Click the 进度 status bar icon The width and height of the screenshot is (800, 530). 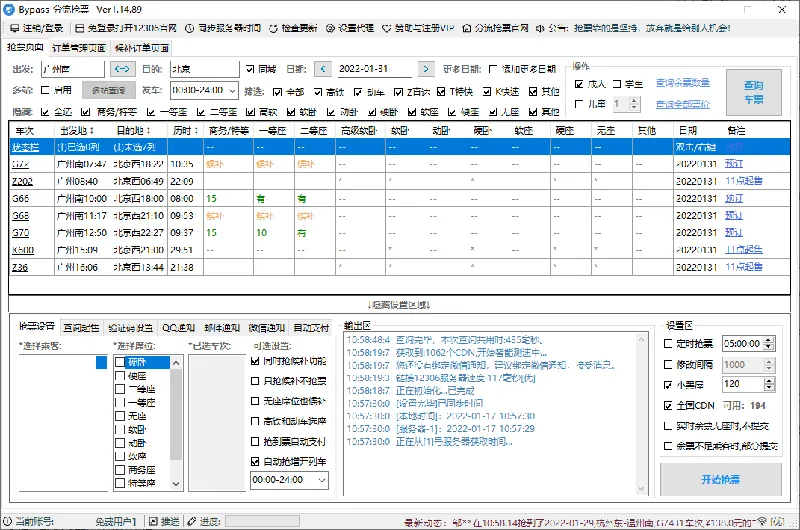tap(191, 521)
